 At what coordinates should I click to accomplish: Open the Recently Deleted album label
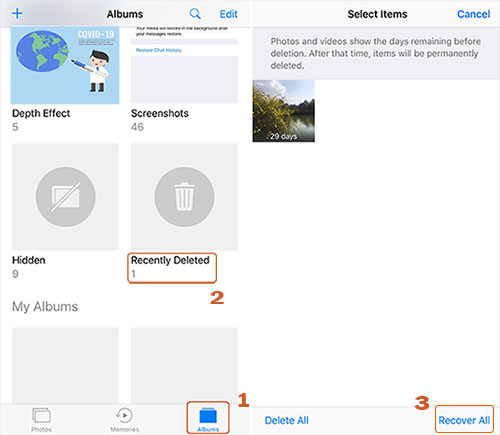pyautogui.click(x=170, y=260)
